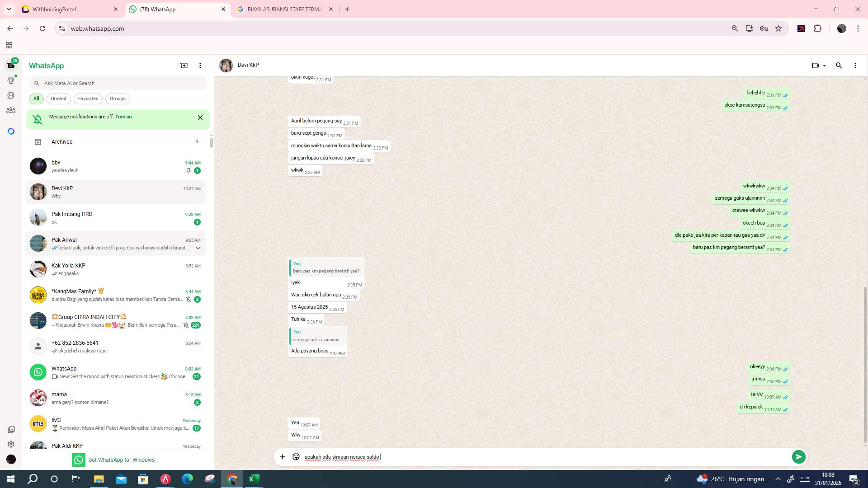The height and width of the screenshot is (488, 868).
Task: Turn on message notifications
Action: click(x=124, y=117)
